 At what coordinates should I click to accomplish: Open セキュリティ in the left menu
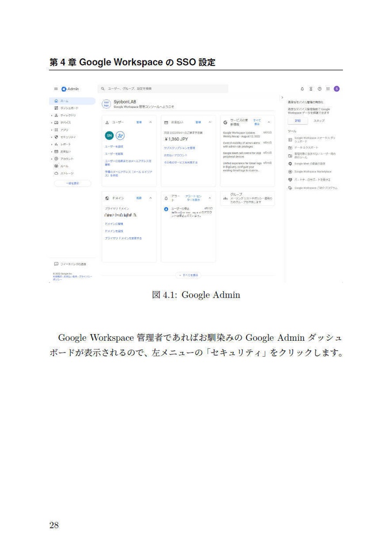point(68,137)
